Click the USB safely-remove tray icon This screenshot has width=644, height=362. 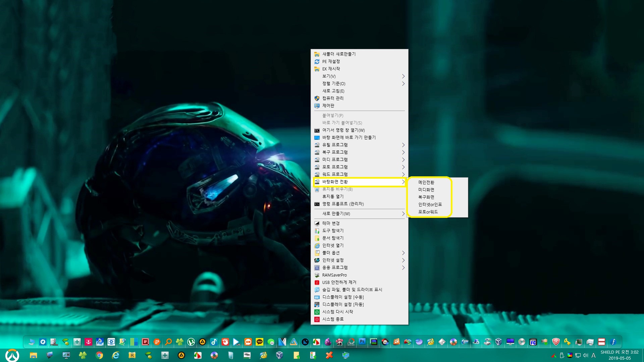(x=562, y=355)
